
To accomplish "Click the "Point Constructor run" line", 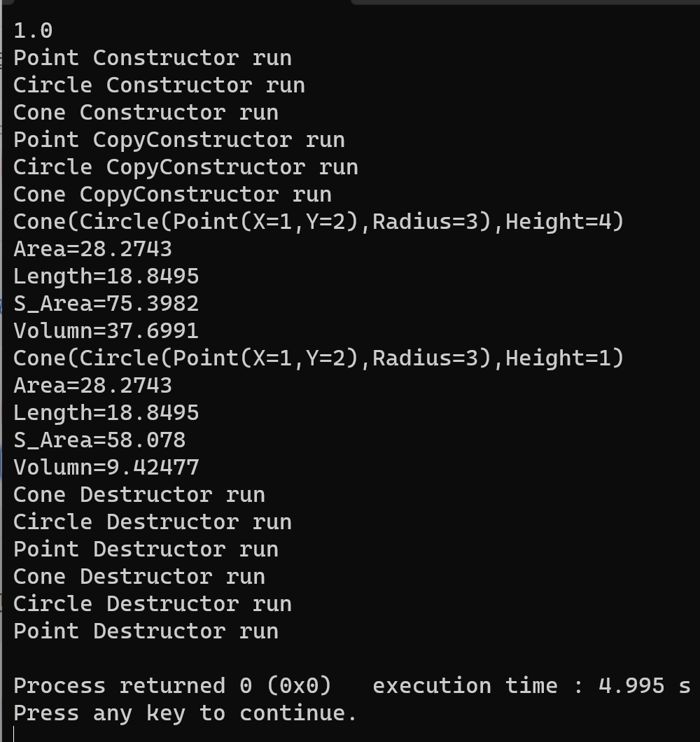I will (x=152, y=58).
